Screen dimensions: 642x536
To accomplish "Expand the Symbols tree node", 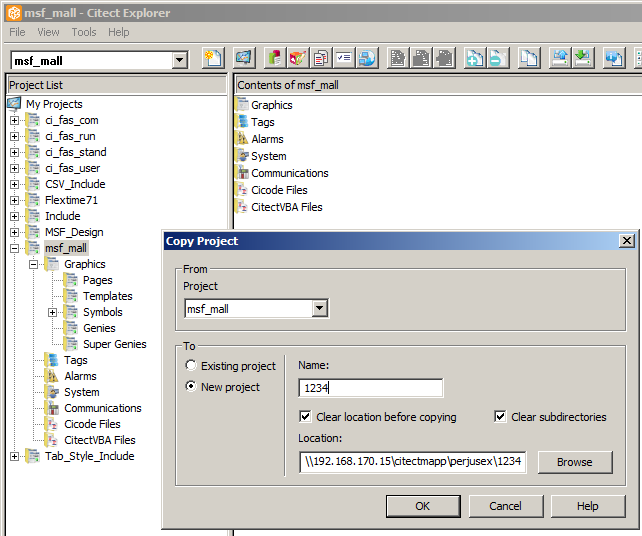I will (x=52, y=312).
